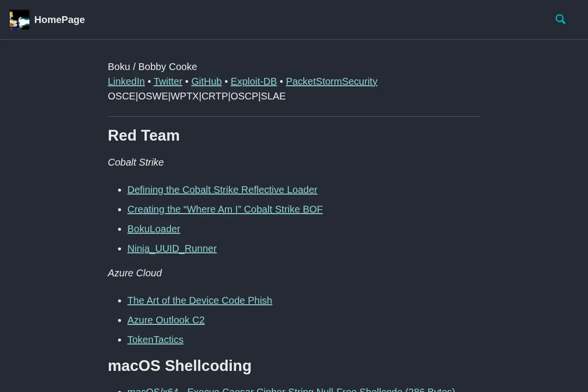Open the Ninja_UUID_Runner link
588x392 pixels.
[172, 248]
